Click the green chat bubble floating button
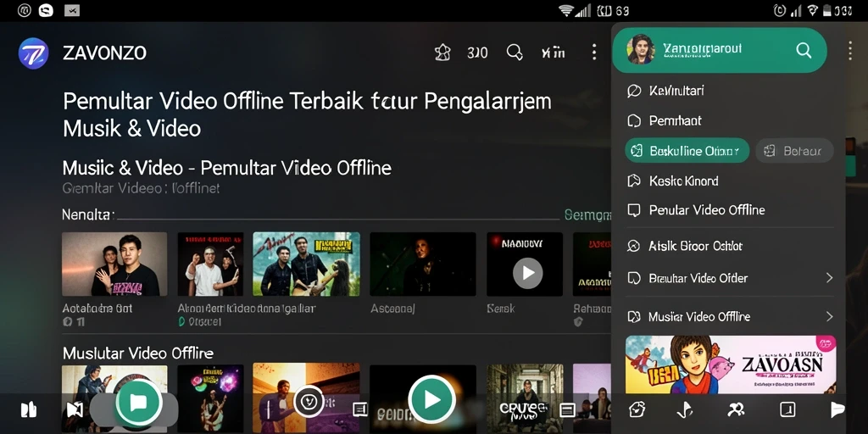This screenshot has width=868, height=434. 138,403
